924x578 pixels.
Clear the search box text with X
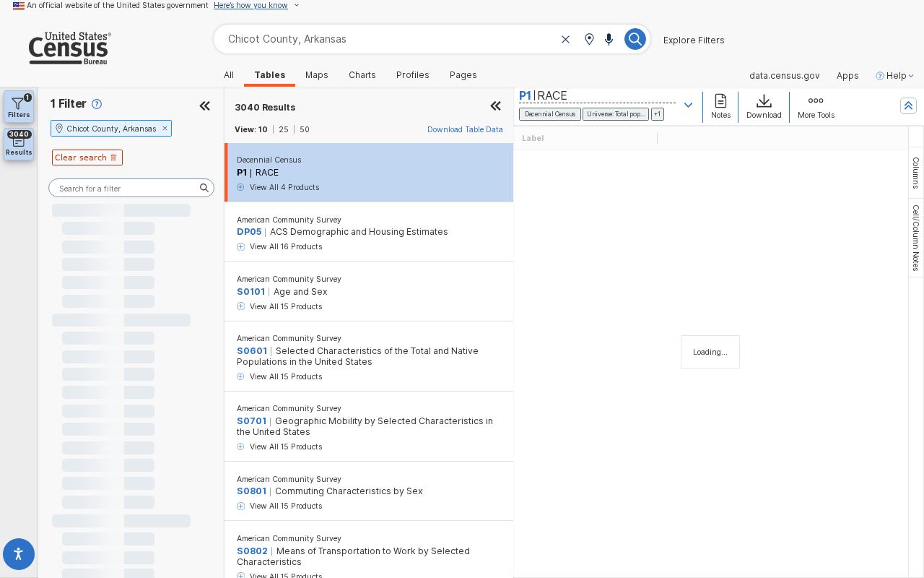(565, 39)
